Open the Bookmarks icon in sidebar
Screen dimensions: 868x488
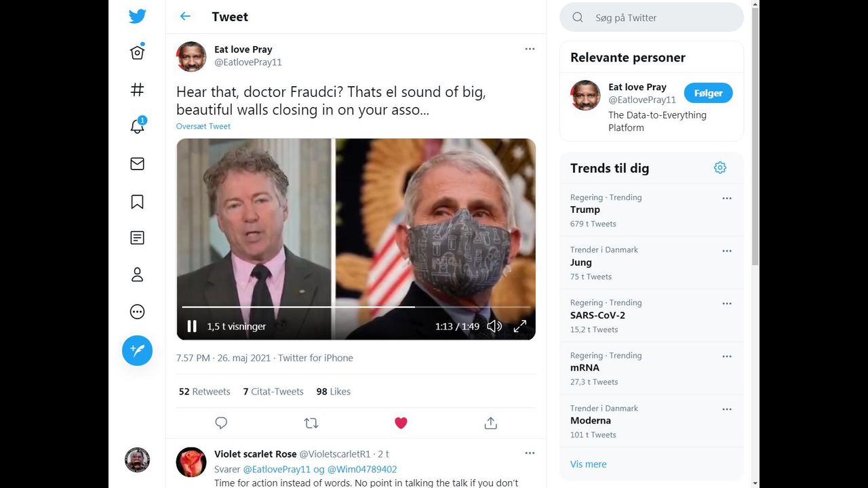(x=137, y=201)
